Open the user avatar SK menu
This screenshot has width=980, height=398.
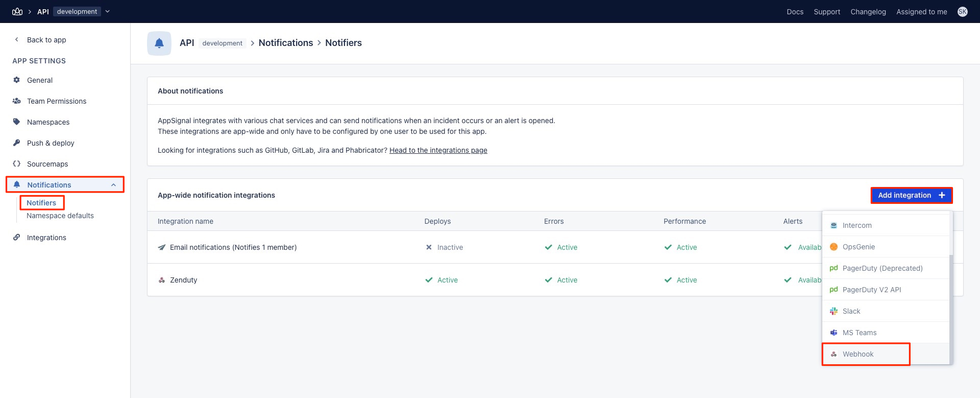tap(962, 11)
